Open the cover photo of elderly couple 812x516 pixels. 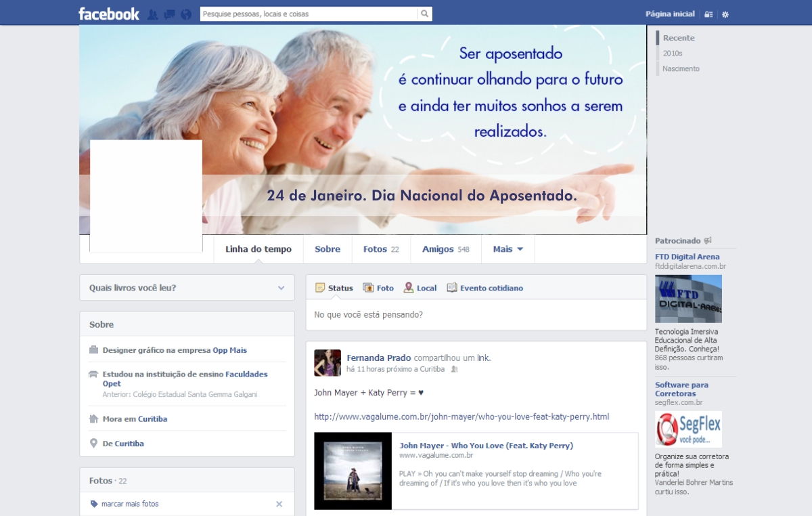[x=363, y=130]
